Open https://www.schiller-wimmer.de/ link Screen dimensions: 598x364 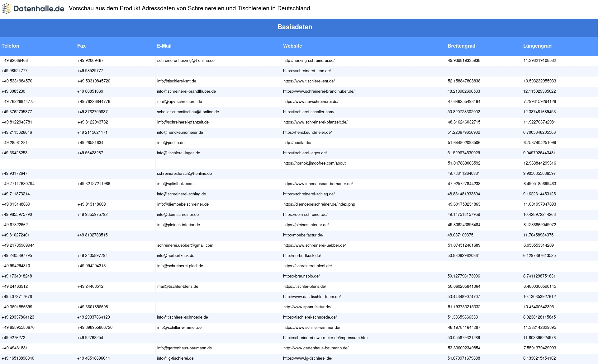312,328
